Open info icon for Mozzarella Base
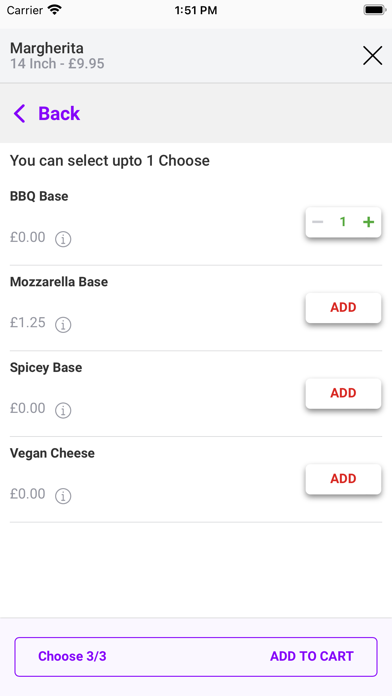The height and width of the screenshot is (696, 392). [63, 325]
